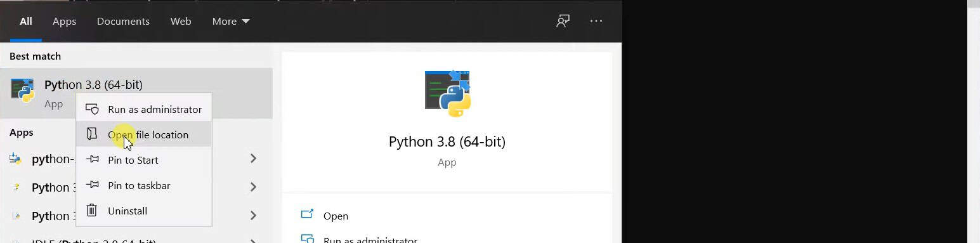Switch to the Documents tab
This screenshot has height=243, width=980.
point(123,21)
